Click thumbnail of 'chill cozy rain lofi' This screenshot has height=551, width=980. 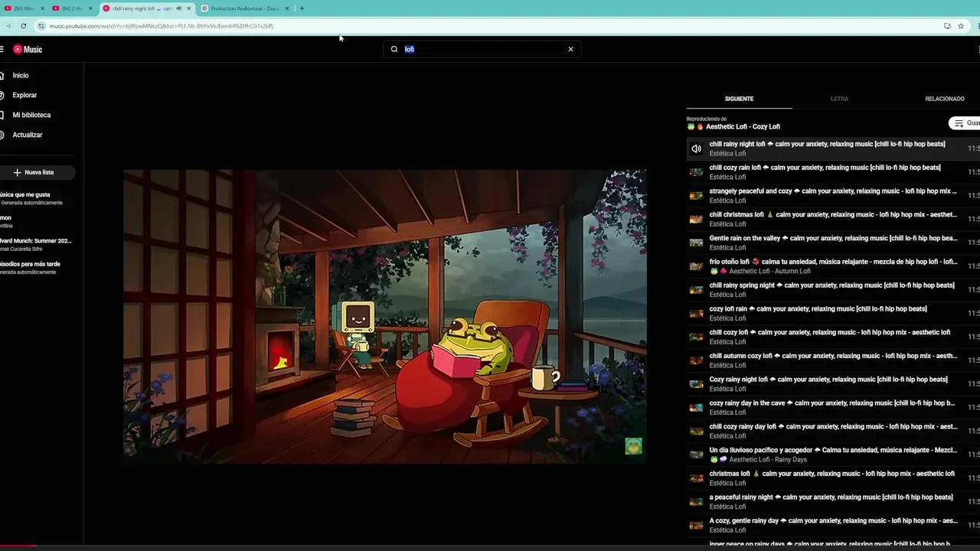(696, 172)
